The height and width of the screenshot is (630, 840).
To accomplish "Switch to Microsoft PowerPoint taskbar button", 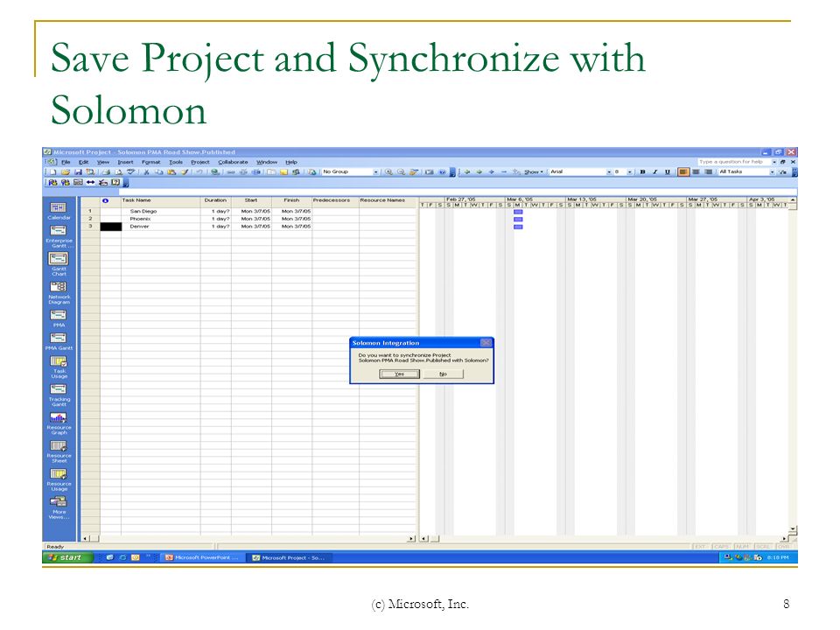I will (202, 557).
